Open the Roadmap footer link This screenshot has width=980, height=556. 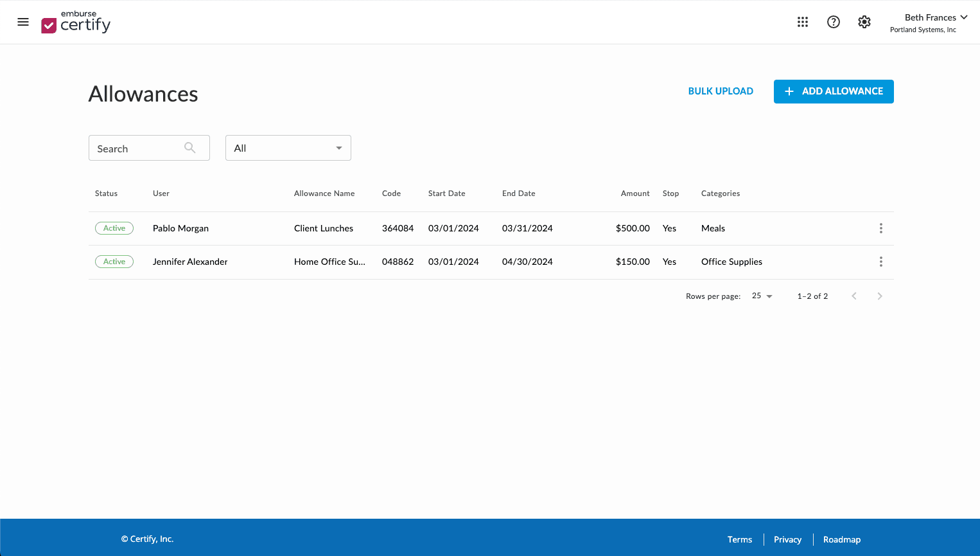[x=841, y=539]
